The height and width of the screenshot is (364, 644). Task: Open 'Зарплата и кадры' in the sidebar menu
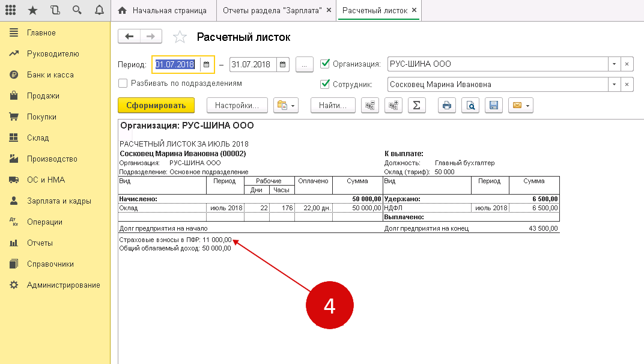(59, 201)
